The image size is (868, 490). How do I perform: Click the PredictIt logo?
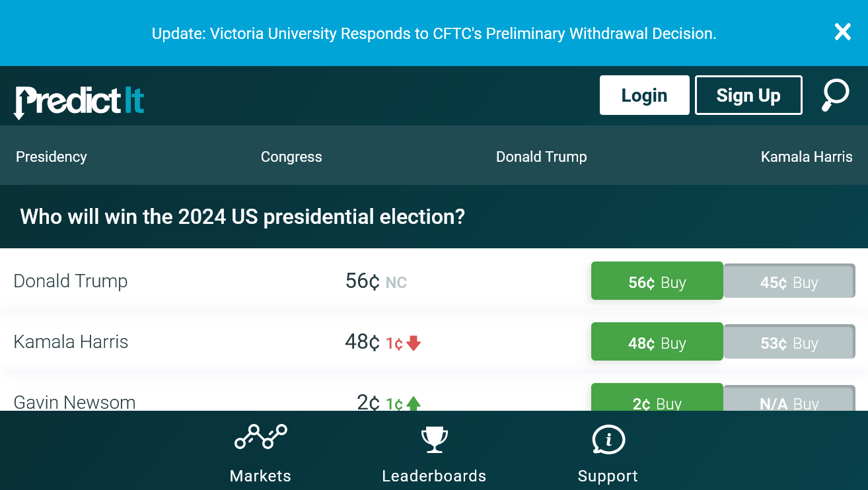point(79,102)
